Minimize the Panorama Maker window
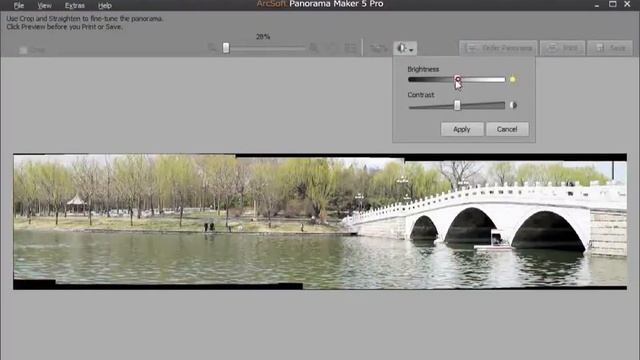The width and height of the screenshot is (640, 360). point(597,5)
